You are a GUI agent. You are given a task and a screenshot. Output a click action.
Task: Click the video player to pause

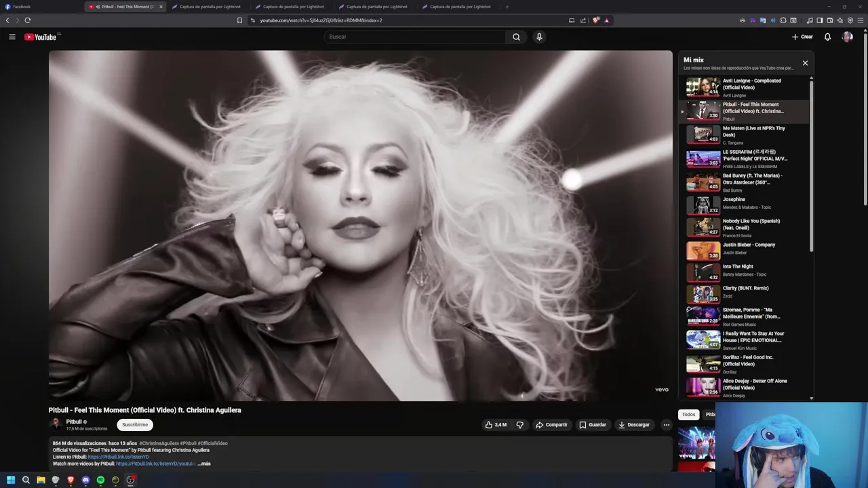360,226
